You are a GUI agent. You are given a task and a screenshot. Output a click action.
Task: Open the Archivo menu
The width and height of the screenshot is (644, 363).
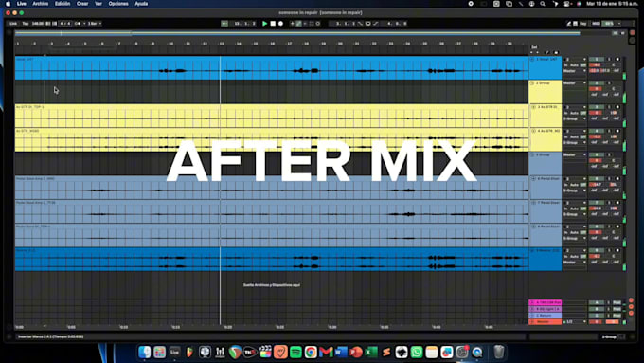click(x=40, y=3)
